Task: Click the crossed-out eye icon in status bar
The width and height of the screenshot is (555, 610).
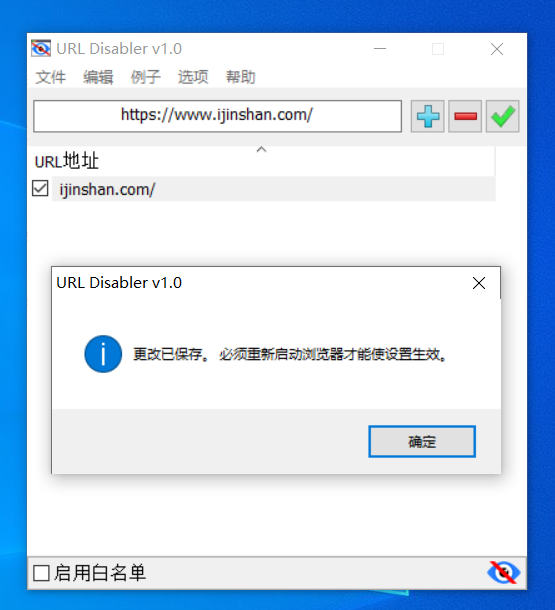Action: point(503,572)
